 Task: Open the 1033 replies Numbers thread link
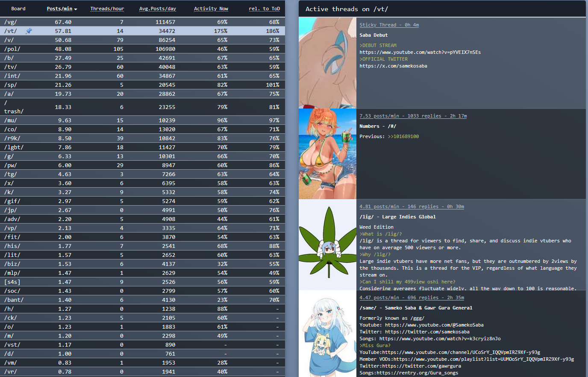413,116
